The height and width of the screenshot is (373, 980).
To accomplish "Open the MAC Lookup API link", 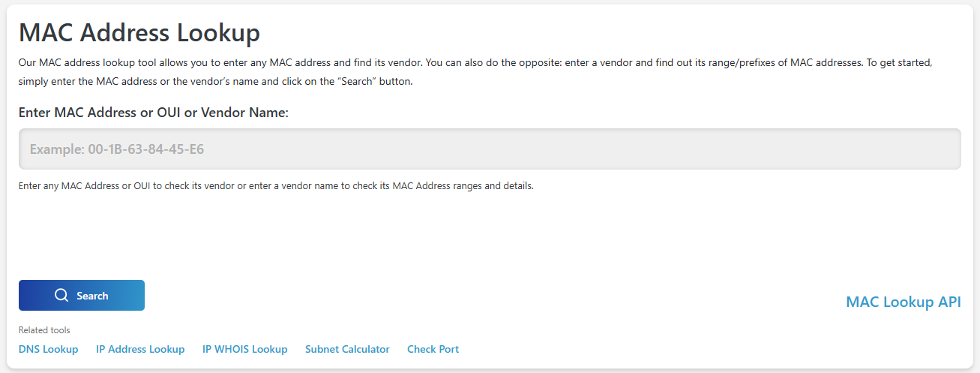I will tap(904, 302).
